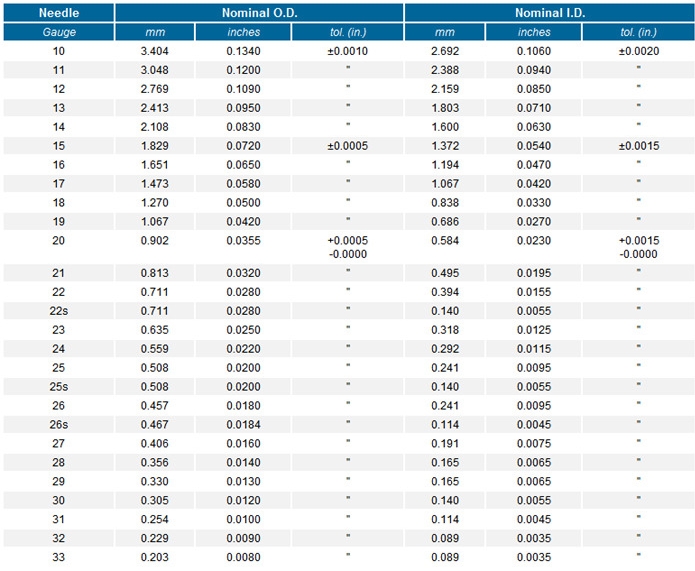Screen dimensions: 695x571
Task: Click the ±0.0005 tolerance in gauge 15 row
Action: tap(347, 146)
